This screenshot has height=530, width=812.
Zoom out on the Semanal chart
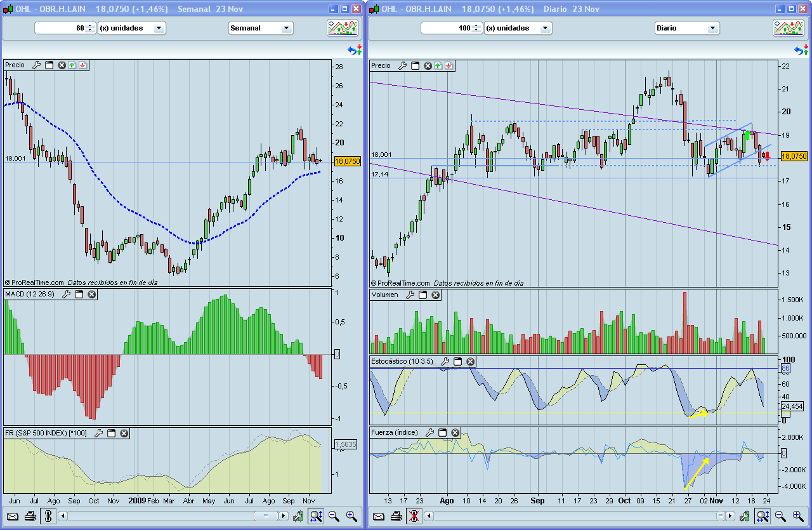(x=334, y=517)
